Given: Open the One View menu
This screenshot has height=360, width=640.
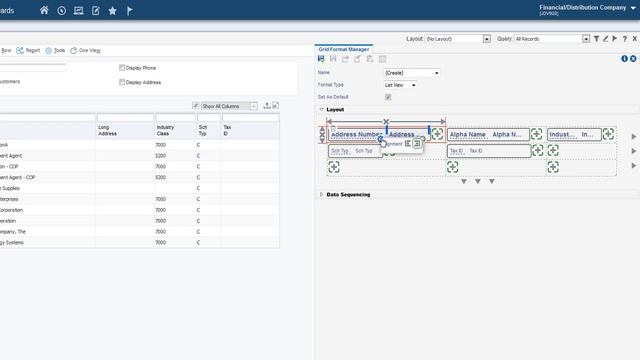Looking at the screenshot, I should pyautogui.click(x=85, y=50).
